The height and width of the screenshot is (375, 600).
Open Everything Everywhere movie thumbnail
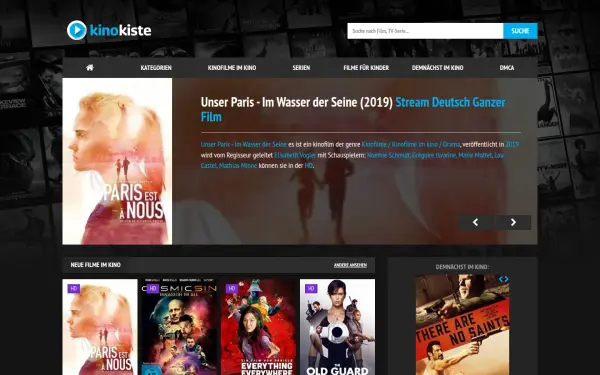pyautogui.click(x=258, y=327)
